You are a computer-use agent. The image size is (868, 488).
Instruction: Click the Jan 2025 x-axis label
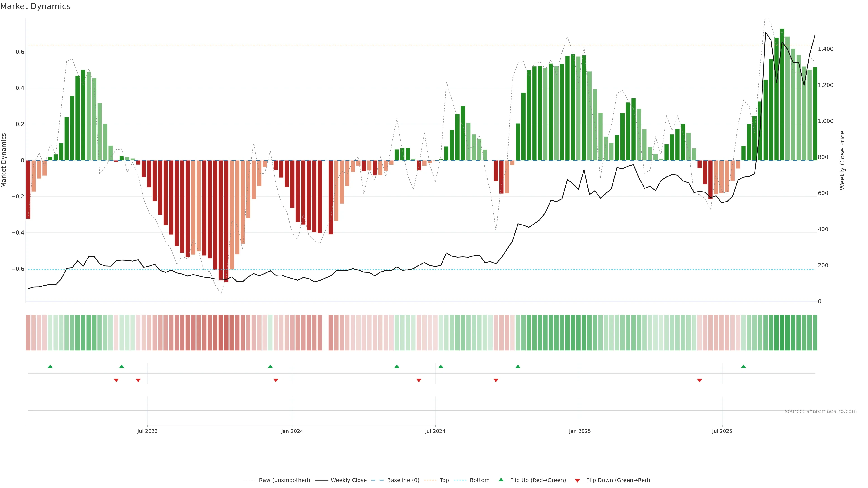click(x=580, y=431)
